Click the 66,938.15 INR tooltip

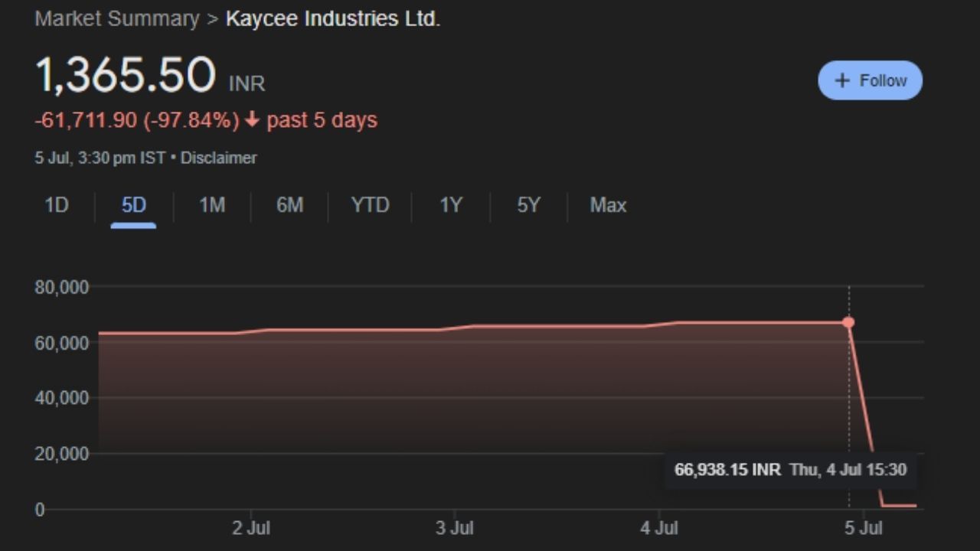790,470
